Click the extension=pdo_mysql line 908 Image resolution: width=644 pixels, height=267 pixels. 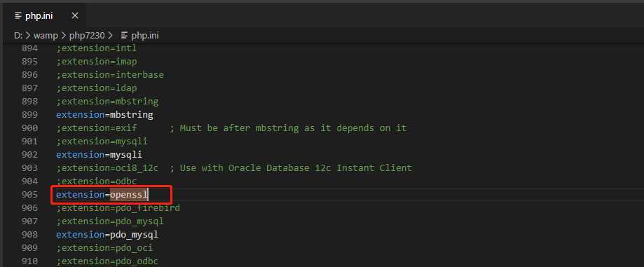[107, 234]
